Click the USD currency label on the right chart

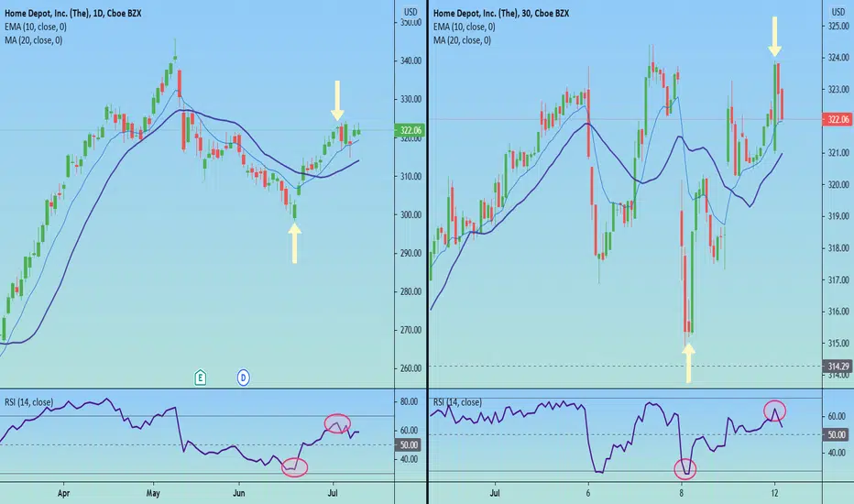coord(838,12)
